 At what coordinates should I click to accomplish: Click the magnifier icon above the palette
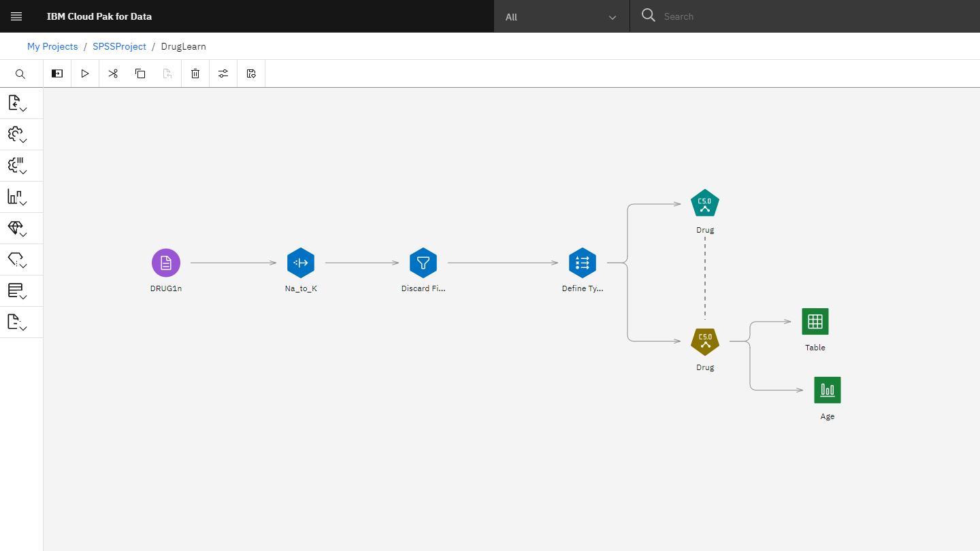20,74
